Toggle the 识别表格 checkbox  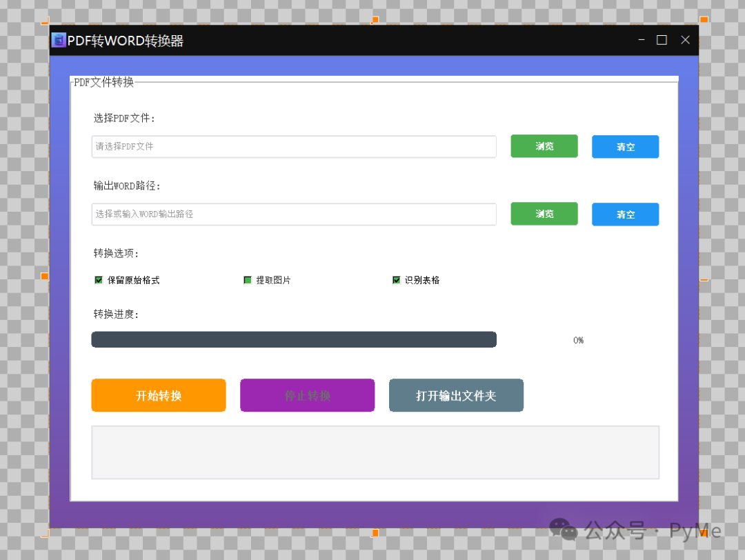(396, 280)
